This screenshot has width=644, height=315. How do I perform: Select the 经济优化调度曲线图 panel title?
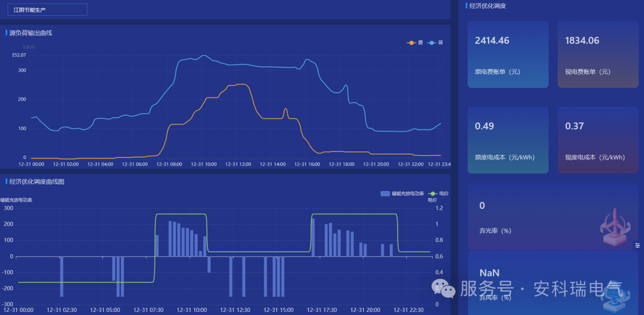point(37,181)
